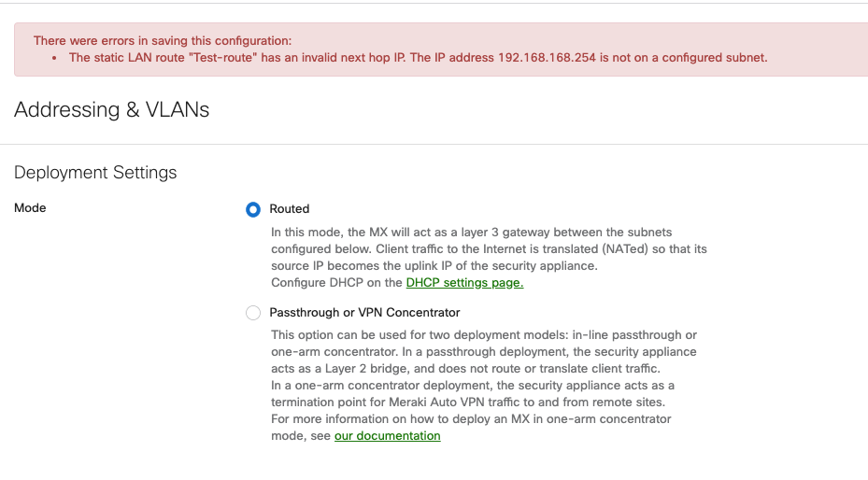Click the 'uplink IP of the security appliance' line

tap(434, 266)
